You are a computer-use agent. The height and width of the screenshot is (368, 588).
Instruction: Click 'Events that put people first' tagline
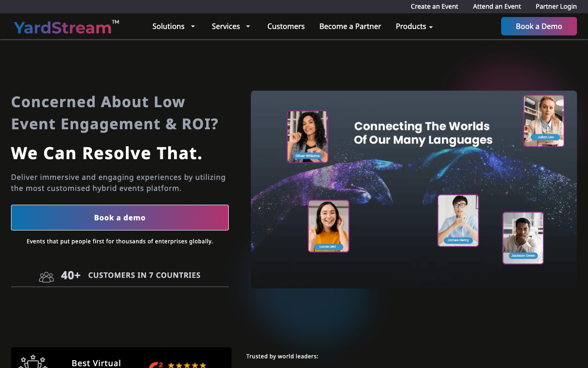120,241
